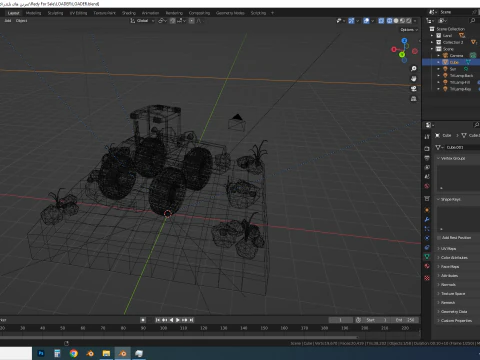Toggle the camera view icon

[x=414, y=89]
